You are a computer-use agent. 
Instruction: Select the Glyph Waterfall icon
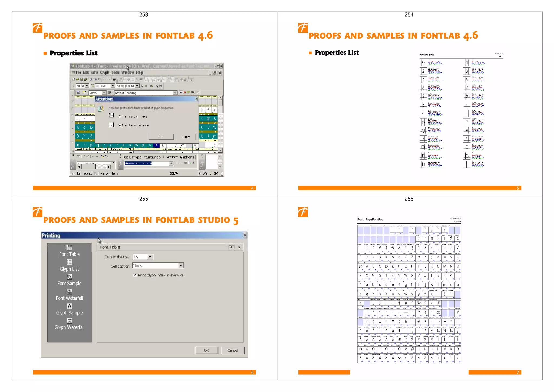[x=70, y=321]
